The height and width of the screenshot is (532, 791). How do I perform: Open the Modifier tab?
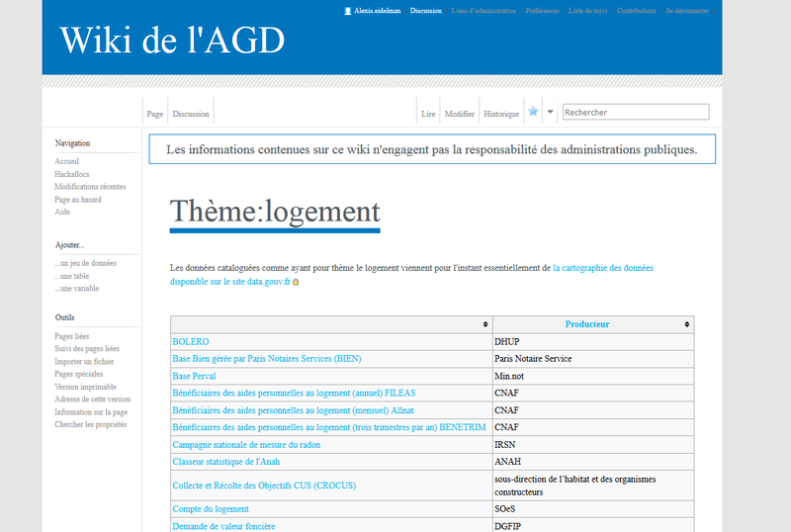click(459, 114)
